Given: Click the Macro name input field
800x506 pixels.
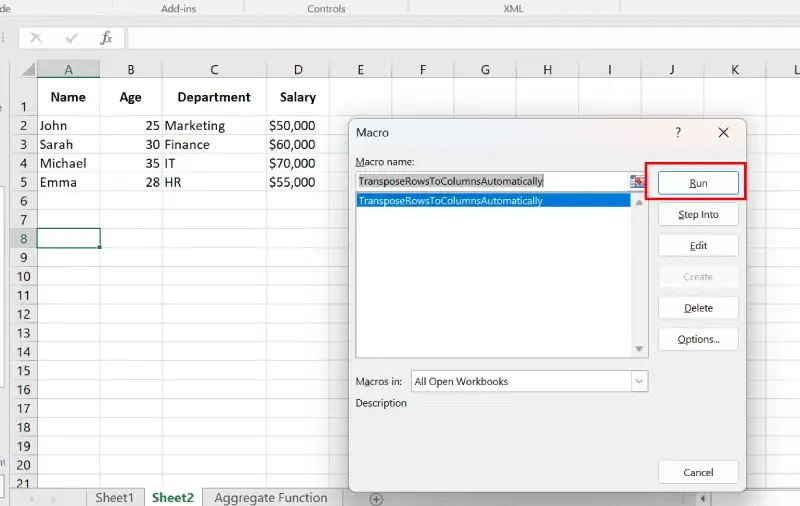Looking at the screenshot, I should point(493,181).
